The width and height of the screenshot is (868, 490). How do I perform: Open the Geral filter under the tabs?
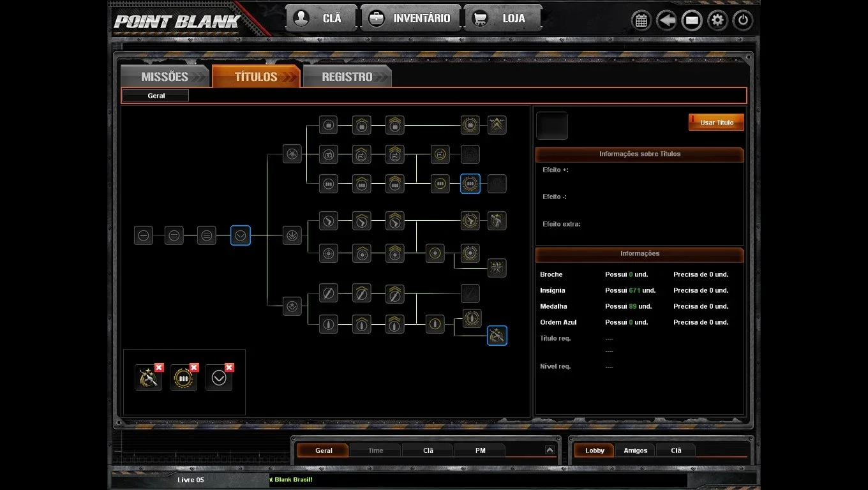(x=156, y=96)
